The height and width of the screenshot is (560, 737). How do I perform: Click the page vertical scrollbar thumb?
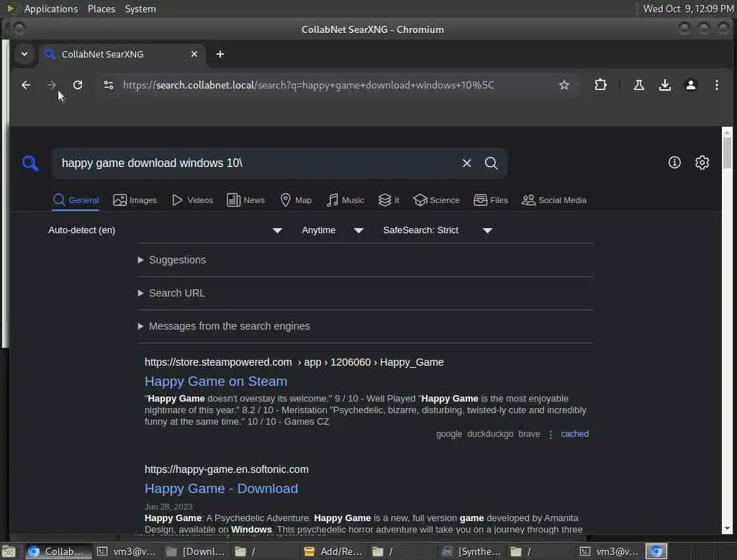click(727, 153)
